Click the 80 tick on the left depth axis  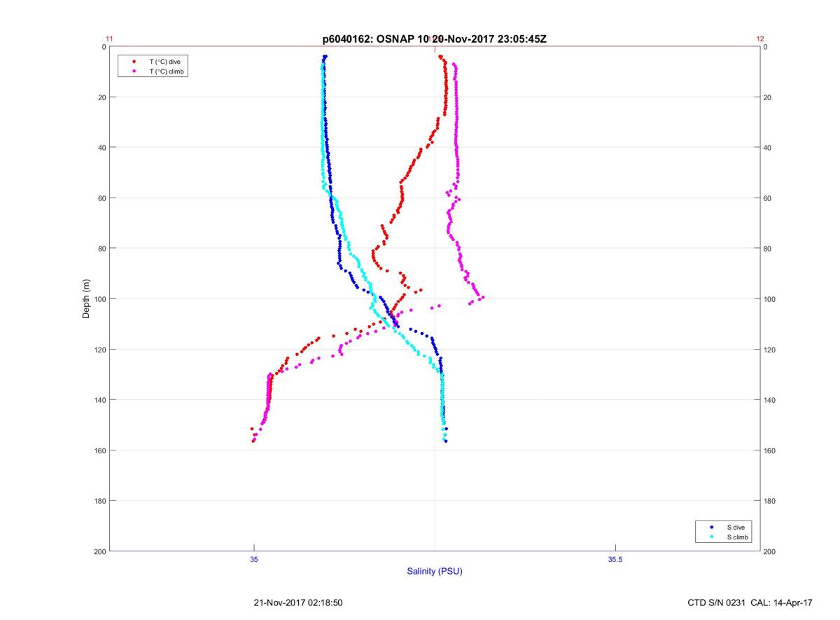(x=102, y=249)
